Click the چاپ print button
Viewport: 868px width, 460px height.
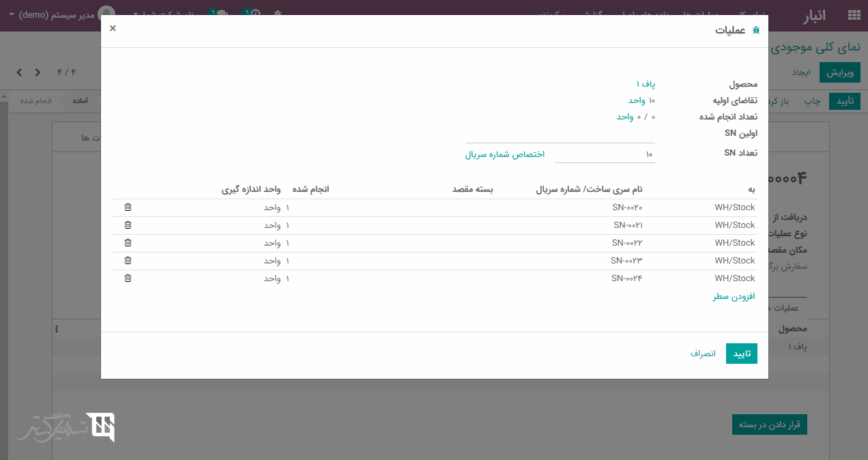point(811,102)
